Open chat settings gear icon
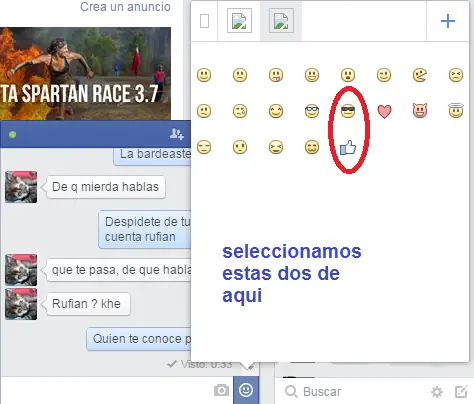This screenshot has width=474, height=404. click(x=437, y=392)
